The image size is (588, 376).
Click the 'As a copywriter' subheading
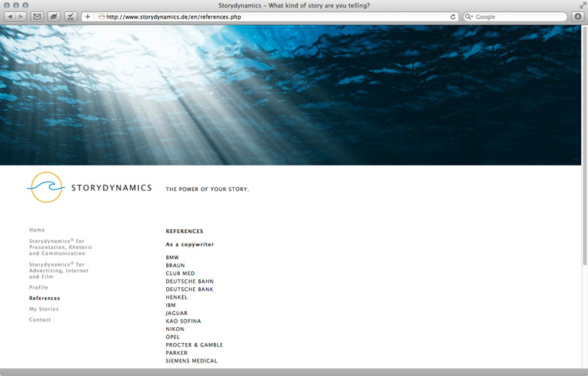(189, 244)
